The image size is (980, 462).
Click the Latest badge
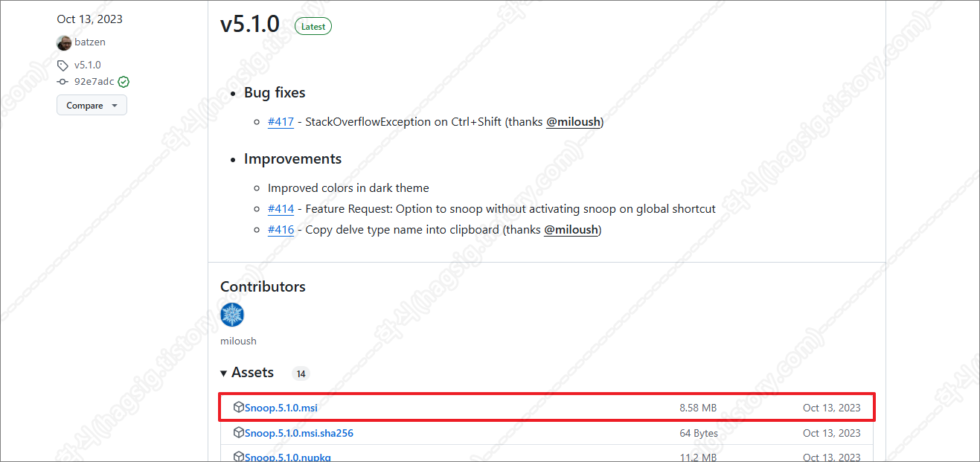(313, 26)
